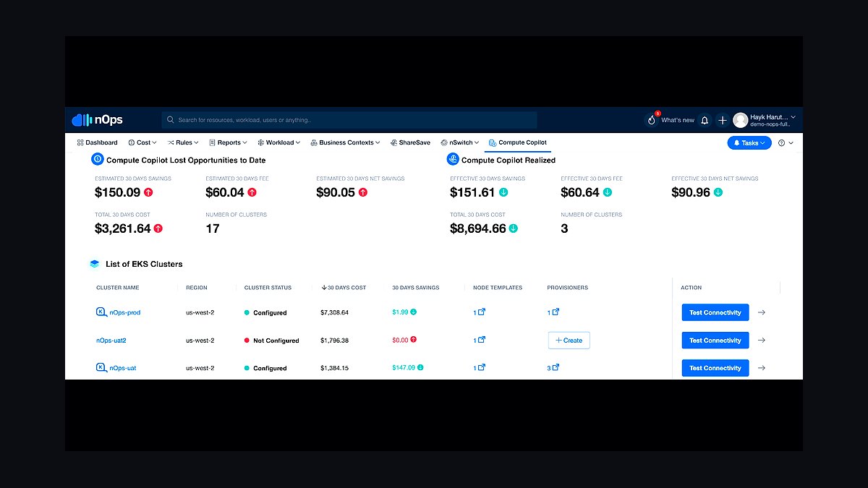This screenshot has width=868, height=488.
Task: Test Connectivity for nOps-uat2 cluster
Action: coord(715,340)
